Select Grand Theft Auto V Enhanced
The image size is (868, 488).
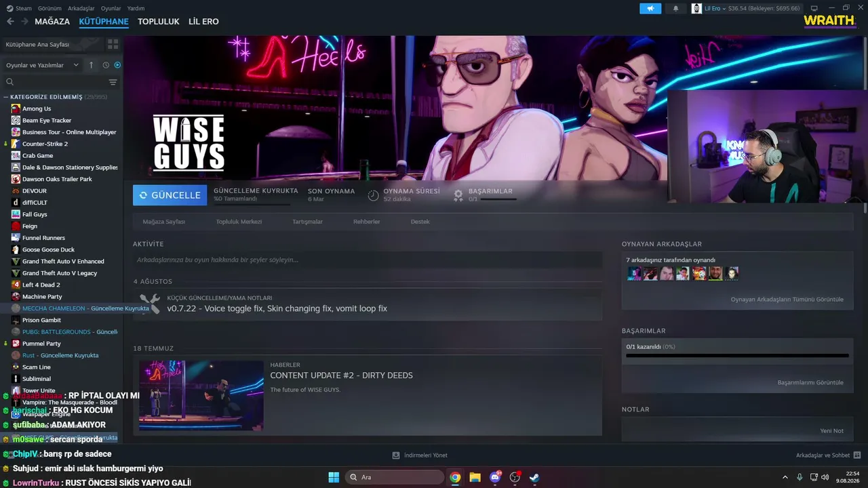[x=63, y=262]
